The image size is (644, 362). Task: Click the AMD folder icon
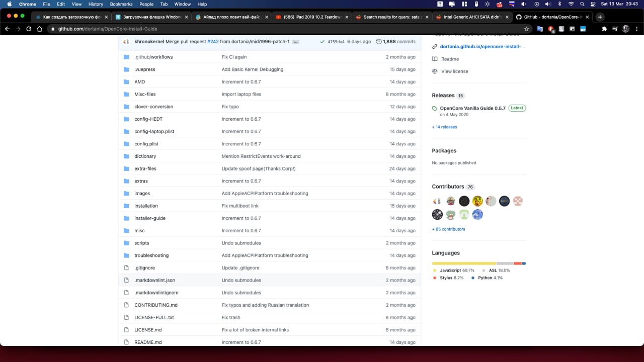coord(126,81)
